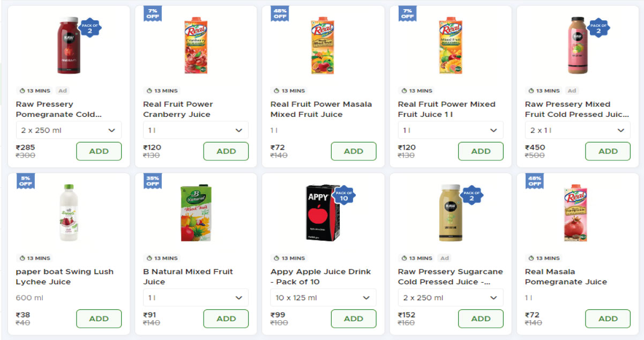Open Appy Apple Juice Drink product title
Viewport: 644px width, 340px height.
pyautogui.click(x=320, y=277)
